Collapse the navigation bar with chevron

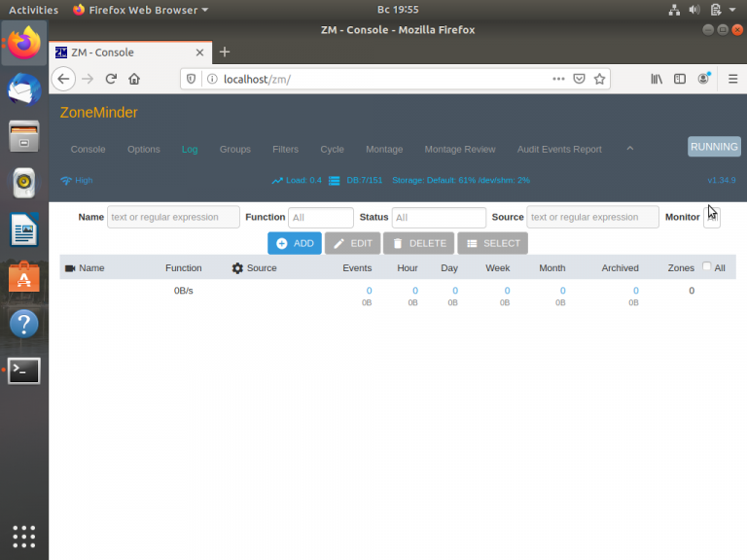(x=630, y=149)
